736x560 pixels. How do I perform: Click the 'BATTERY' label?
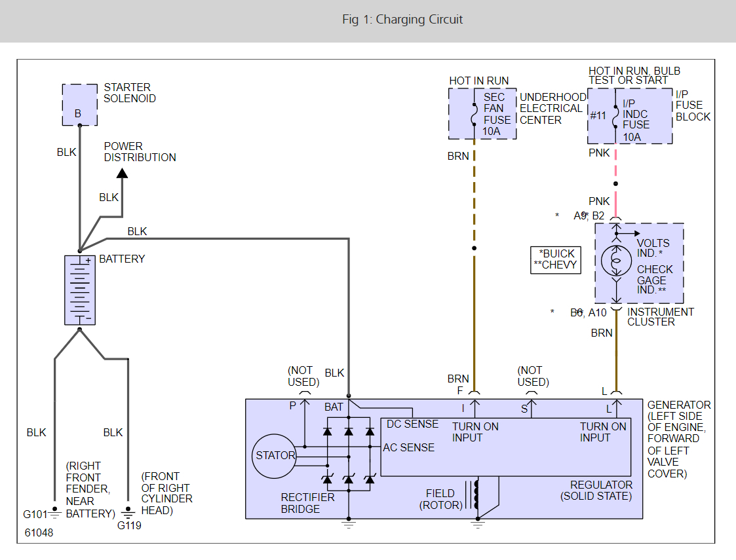[122, 259]
